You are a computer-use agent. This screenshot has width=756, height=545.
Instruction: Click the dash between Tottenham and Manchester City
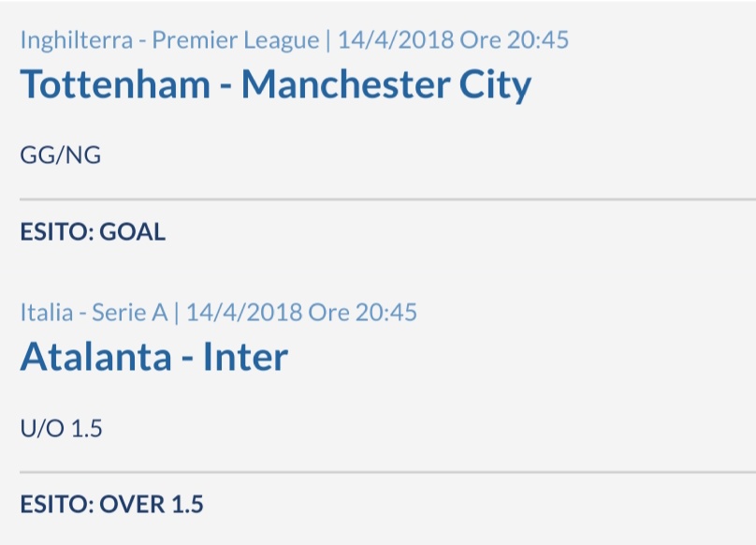point(225,88)
